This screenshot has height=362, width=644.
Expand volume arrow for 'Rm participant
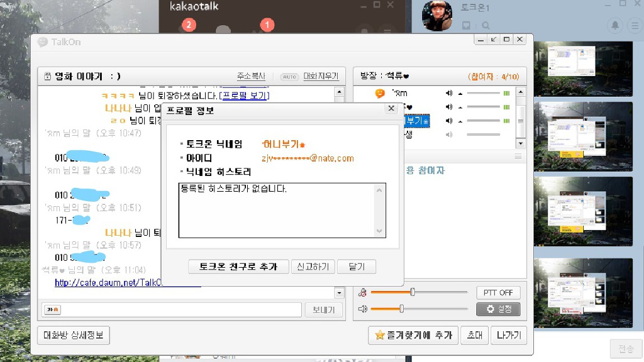(460, 94)
